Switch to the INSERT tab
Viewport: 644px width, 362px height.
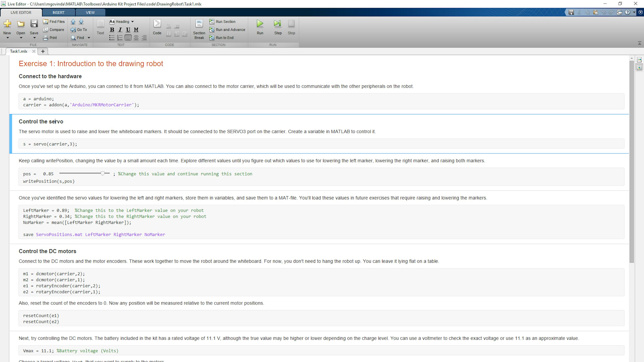59,12
